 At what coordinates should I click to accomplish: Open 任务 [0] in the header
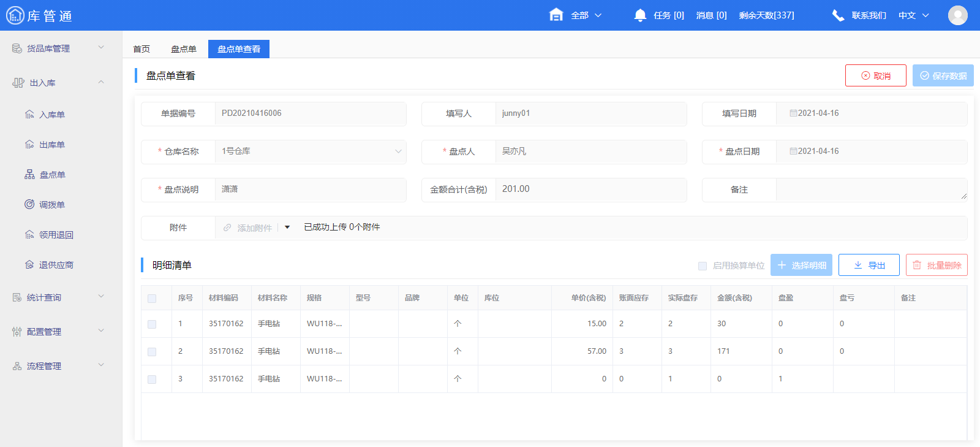tap(669, 15)
